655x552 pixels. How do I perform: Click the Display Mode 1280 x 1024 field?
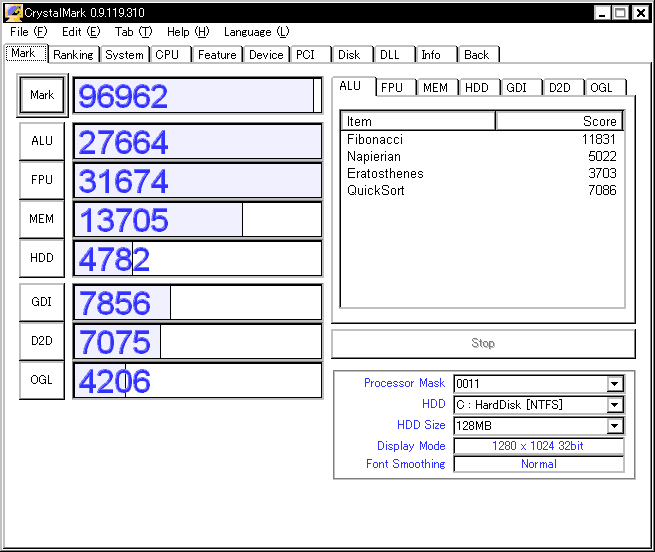pos(539,446)
